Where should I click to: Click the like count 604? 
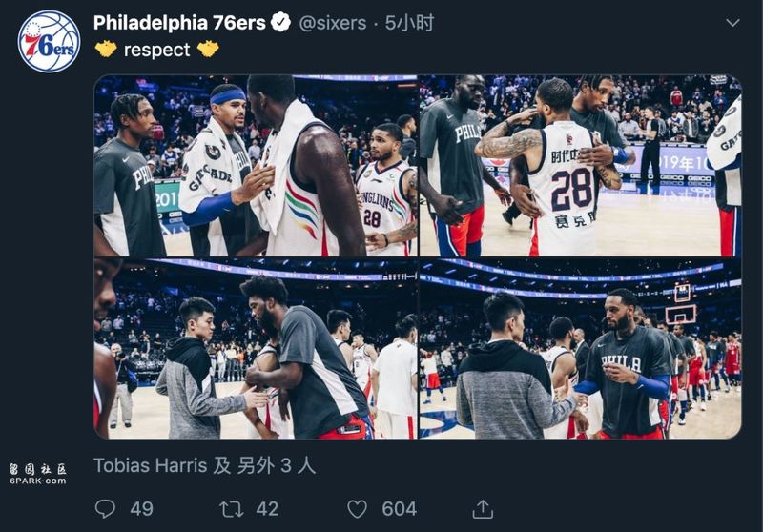(399, 509)
